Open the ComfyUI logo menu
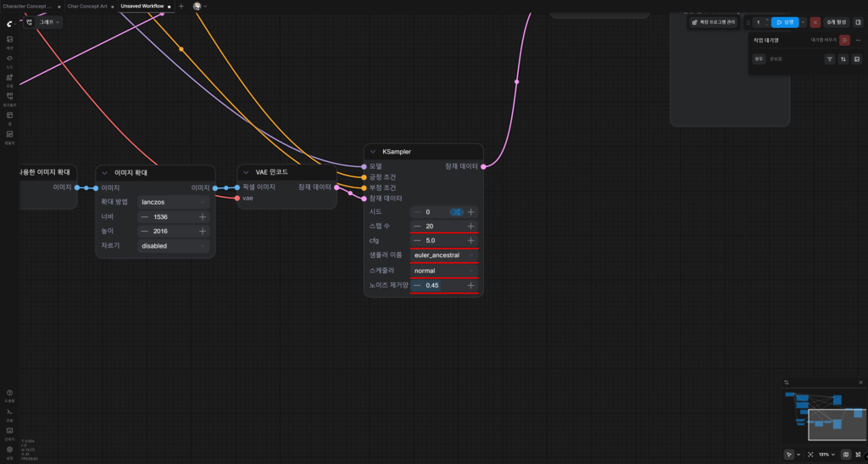Viewport: 868px width, 464px height. pos(9,24)
